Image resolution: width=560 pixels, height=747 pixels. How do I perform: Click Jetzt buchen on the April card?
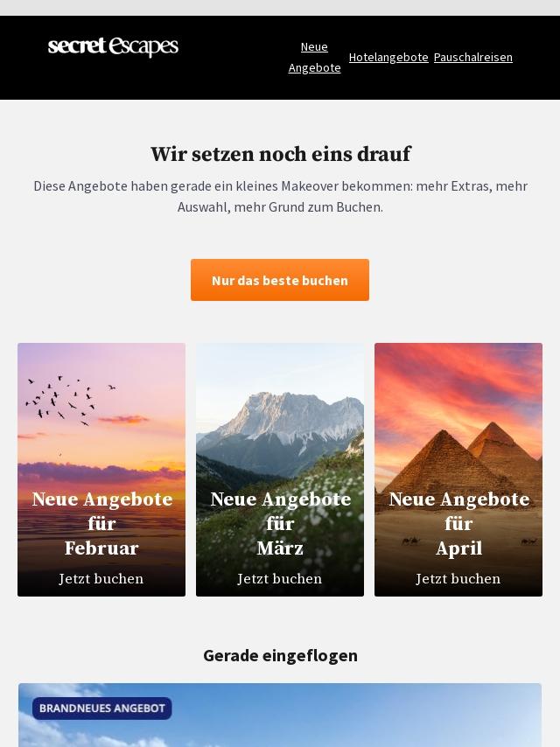(x=458, y=578)
